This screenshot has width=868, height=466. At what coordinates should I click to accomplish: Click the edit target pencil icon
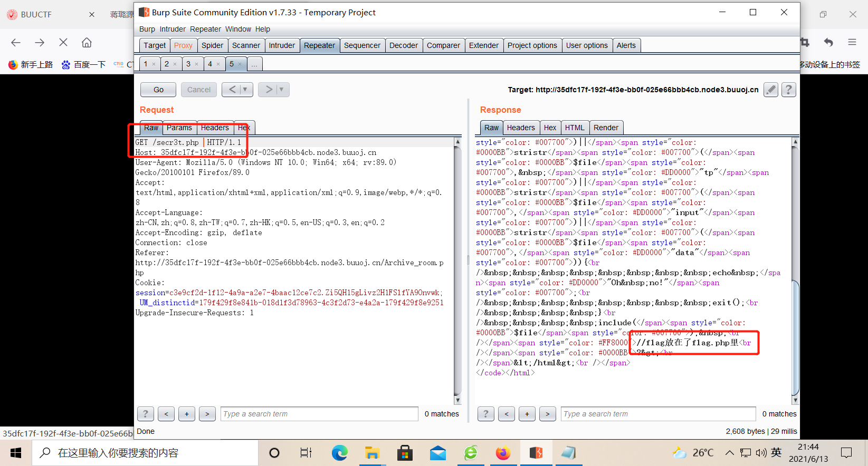click(x=771, y=90)
